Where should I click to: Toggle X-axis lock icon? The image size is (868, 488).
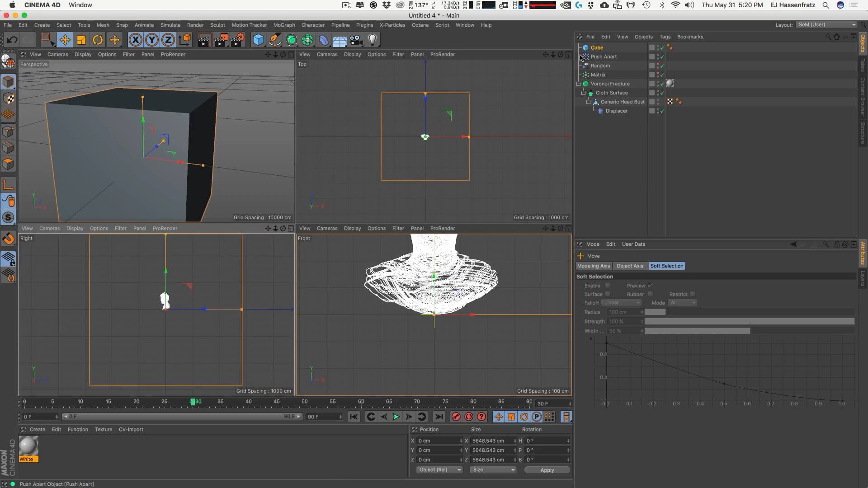click(x=135, y=40)
